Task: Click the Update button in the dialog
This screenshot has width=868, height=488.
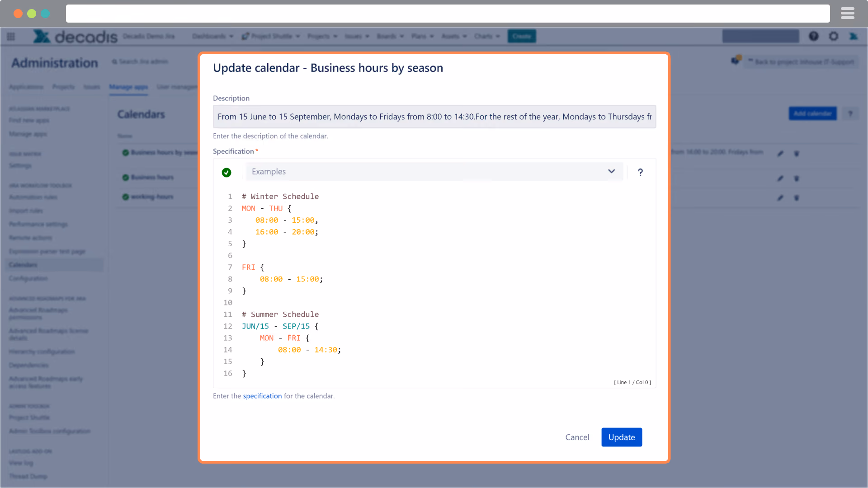Action: [x=622, y=437]
